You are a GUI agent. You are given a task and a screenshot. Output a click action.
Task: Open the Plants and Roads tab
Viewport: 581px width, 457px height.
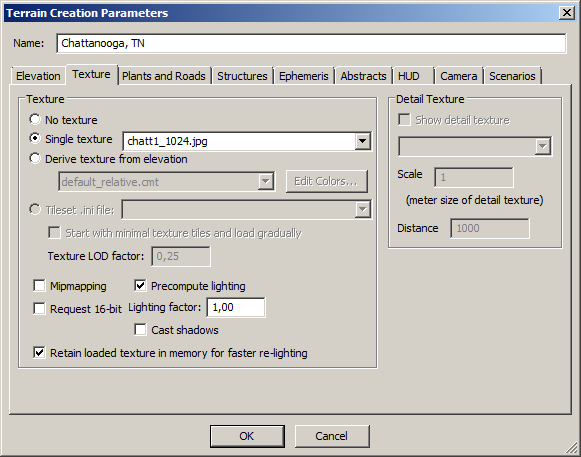click(x=164, y=76)
